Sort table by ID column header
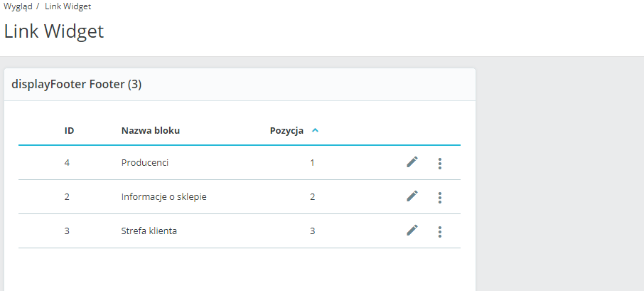 click(70, 130)
